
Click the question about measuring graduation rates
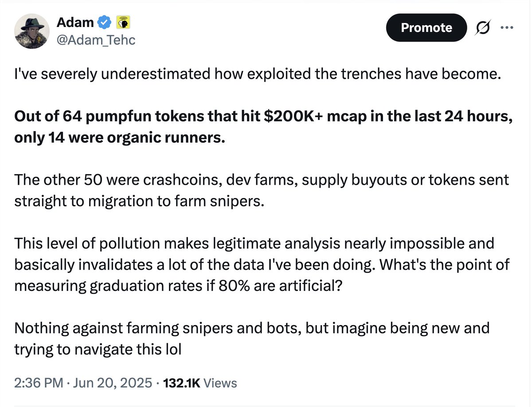coord(177,286)
